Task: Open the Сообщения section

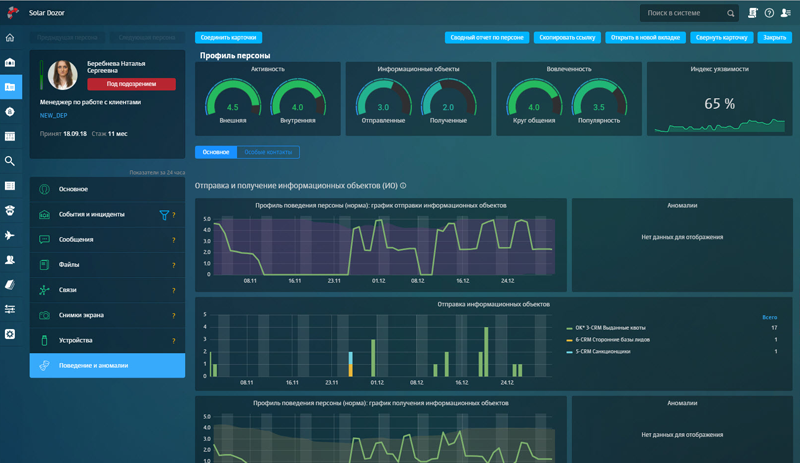Action: pos(107,239)
